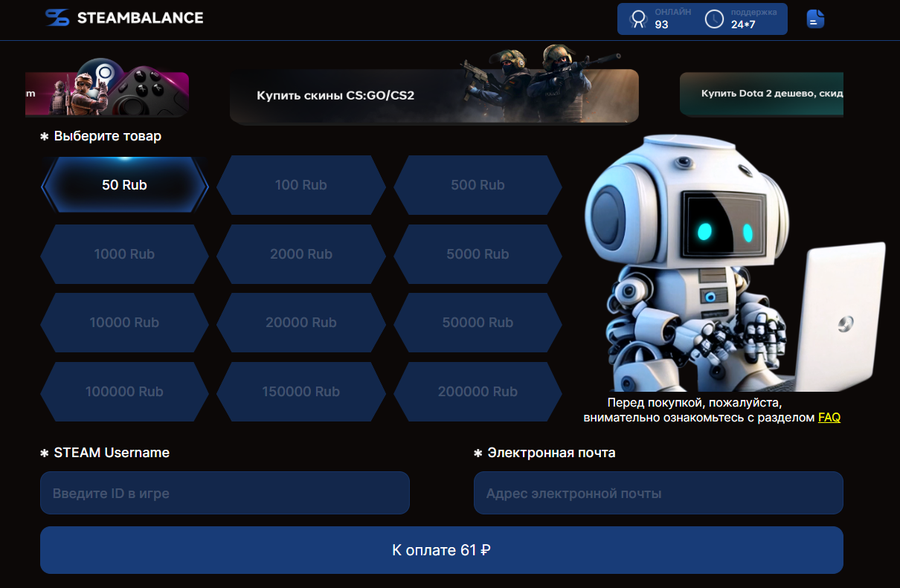Click the STEAM Username input field

(225, 493)
